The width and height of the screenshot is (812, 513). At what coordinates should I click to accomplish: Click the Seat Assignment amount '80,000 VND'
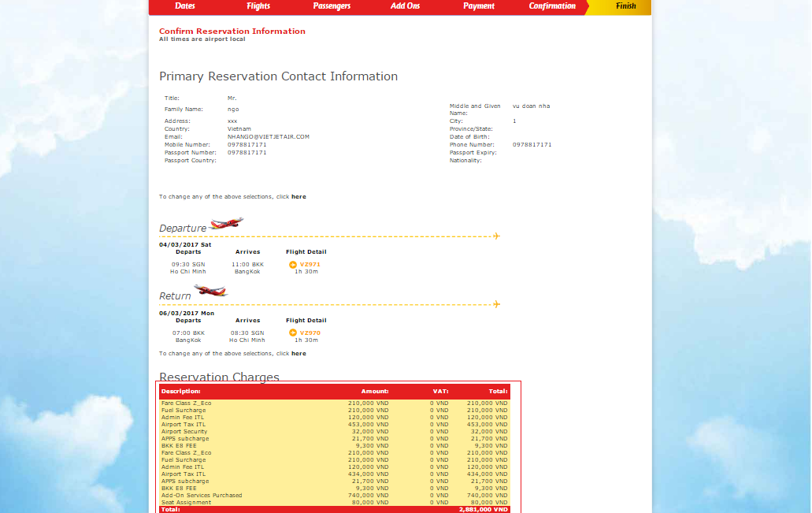(370, 503)
